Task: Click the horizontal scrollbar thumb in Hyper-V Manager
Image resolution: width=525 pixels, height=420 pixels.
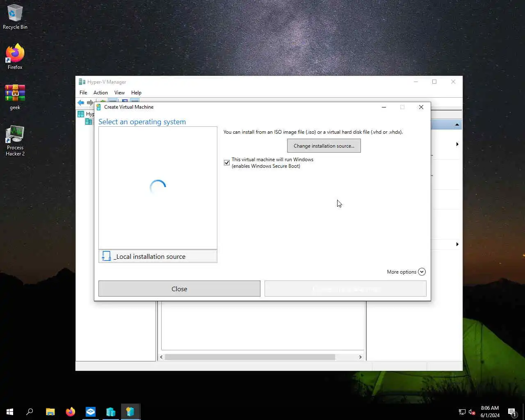Action: pyautogui.click(x=250, y=357)
